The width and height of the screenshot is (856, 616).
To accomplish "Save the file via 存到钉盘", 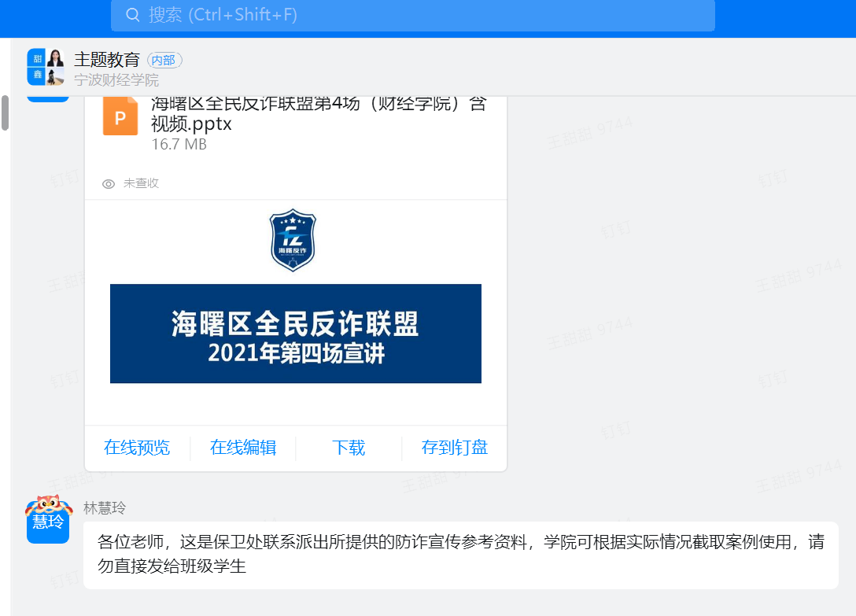I will [455, 448].
